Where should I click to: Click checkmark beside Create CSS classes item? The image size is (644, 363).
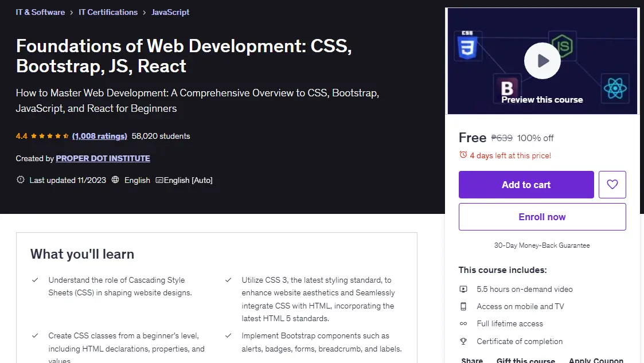click(35, 335)
